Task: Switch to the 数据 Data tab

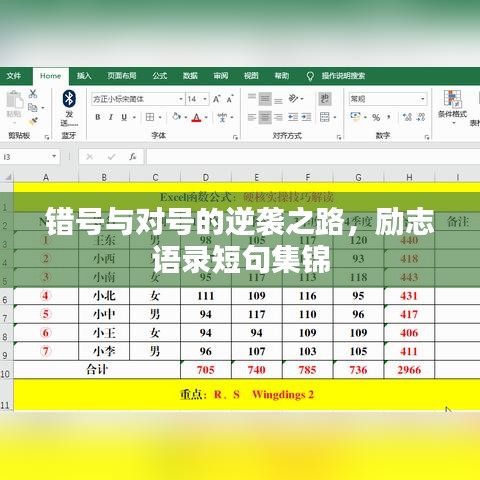Action: click(x=190, y=76)
